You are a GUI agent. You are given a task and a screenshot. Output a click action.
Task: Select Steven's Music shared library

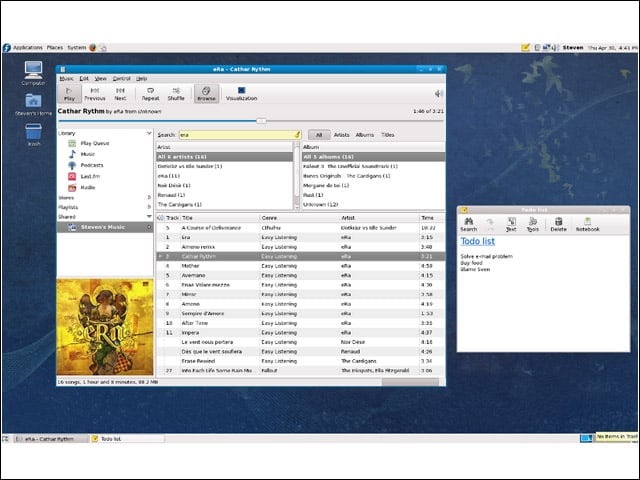click(x=105, y=227)
